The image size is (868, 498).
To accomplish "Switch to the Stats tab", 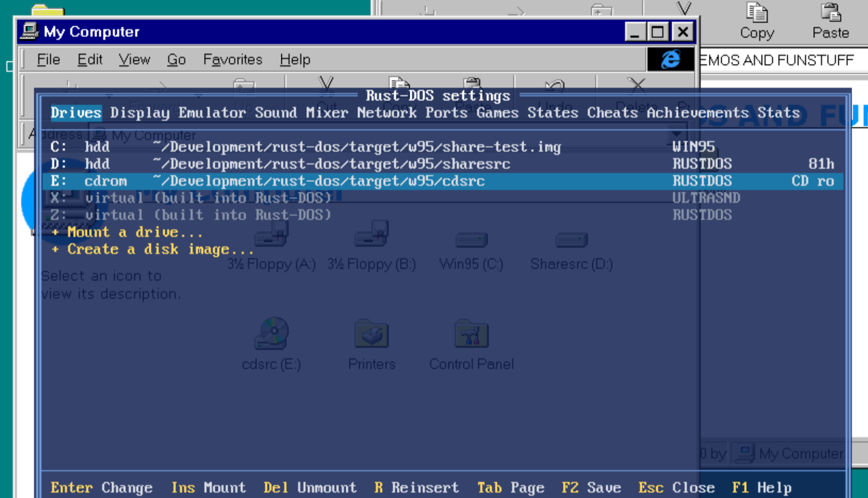I will point(778,113).
